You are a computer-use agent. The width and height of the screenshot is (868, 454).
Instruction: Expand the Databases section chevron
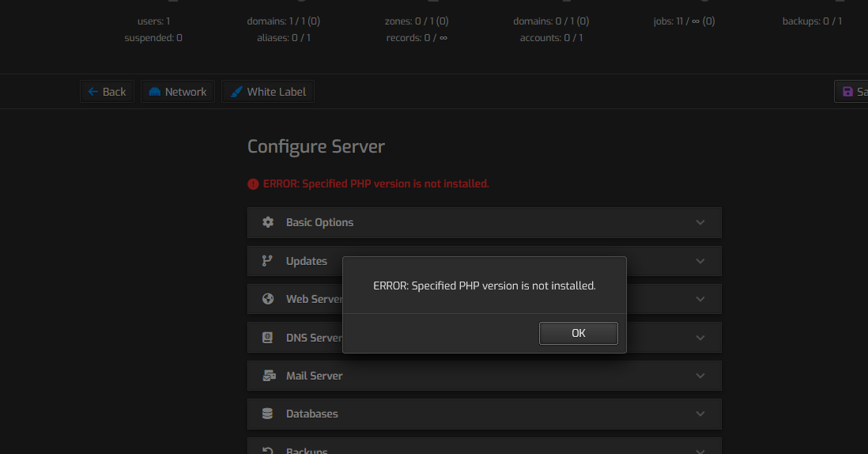coord(700,414)
